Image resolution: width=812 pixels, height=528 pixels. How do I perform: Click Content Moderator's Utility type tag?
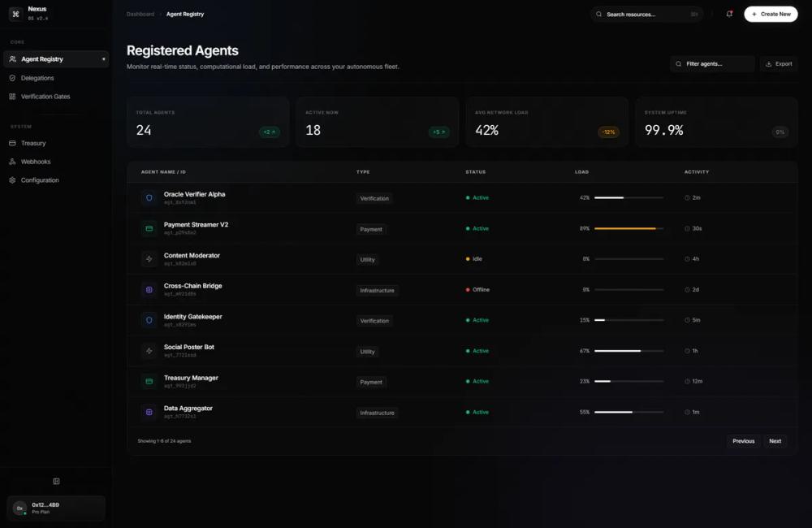(367, 260)
